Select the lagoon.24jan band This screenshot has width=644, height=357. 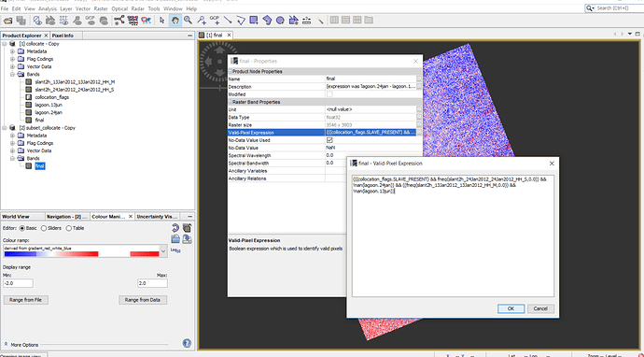coord(49,112)
